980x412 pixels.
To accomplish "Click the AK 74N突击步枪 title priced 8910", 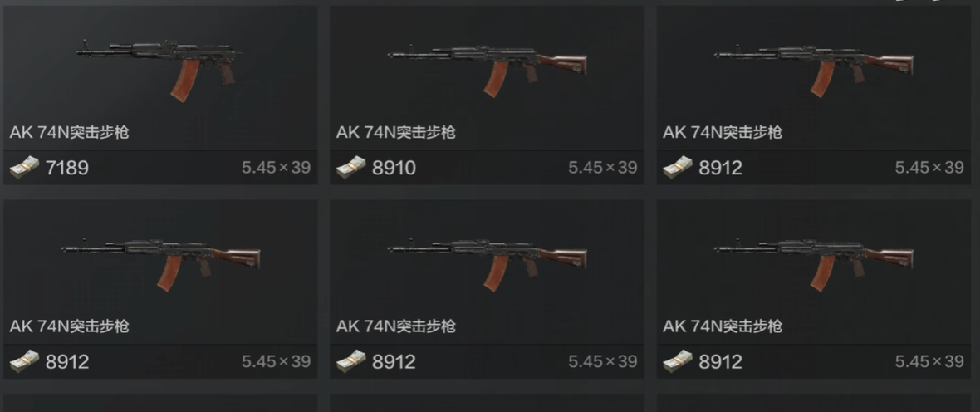I will coord(395,132).
